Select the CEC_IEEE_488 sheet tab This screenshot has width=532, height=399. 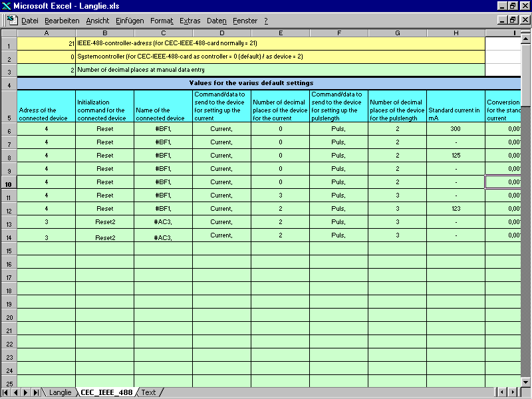[106, 392]
